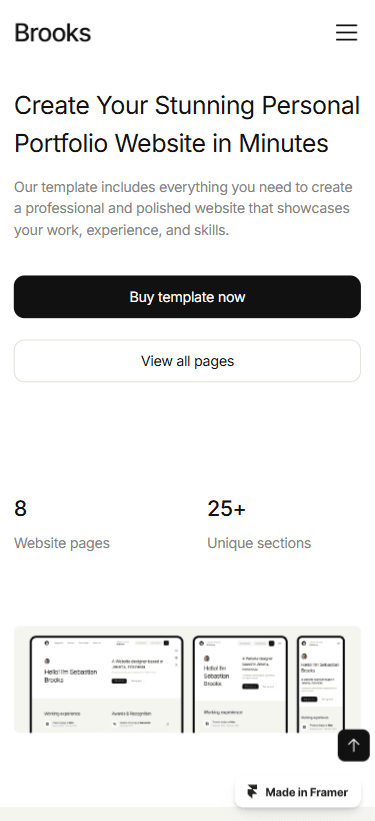Viewport: 375px width, 821px height.
Task: Click the avatar in the desktop mockup
Action: 47,661
